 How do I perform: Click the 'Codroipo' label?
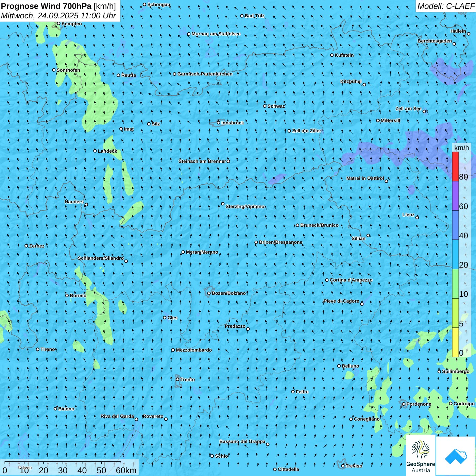[x=464, y=404]
